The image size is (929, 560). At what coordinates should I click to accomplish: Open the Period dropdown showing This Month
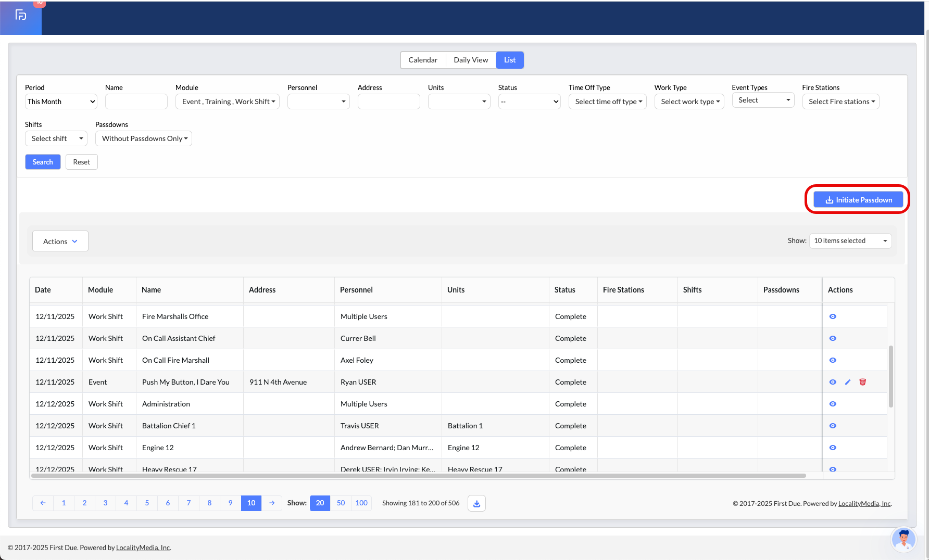(61, 101)
